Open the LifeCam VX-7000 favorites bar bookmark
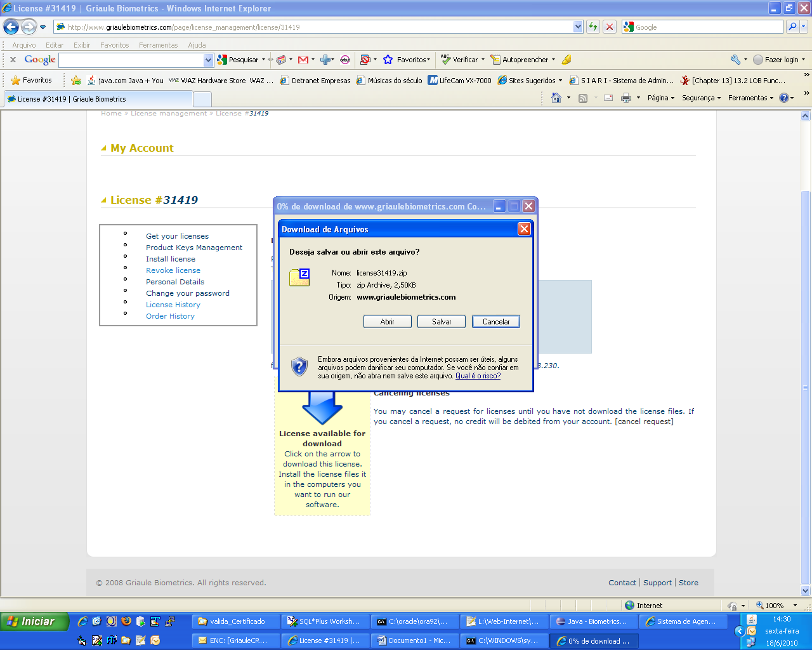The height and width of the screenshot is (650, 812). 460,81
